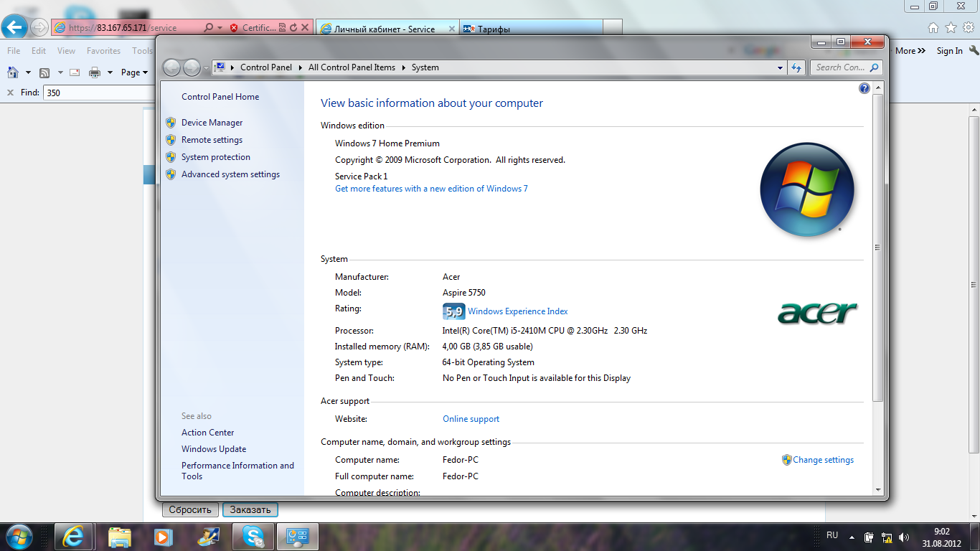Close the Find bar with its X

point(11,93)
